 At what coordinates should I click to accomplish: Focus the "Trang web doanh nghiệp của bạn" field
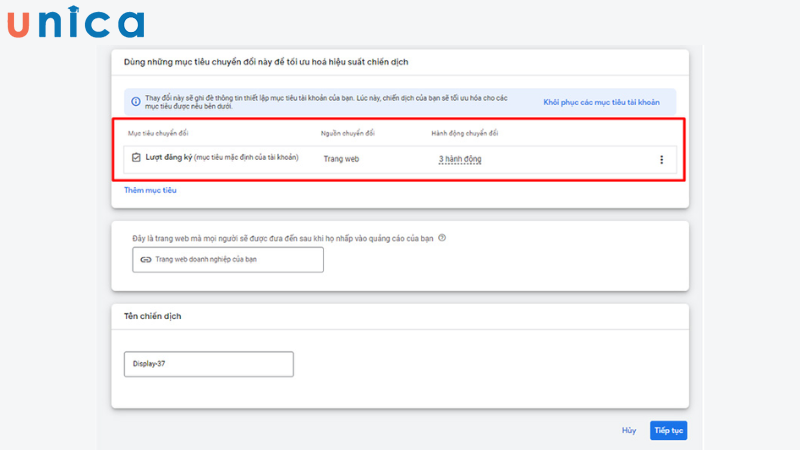point(228,259)
